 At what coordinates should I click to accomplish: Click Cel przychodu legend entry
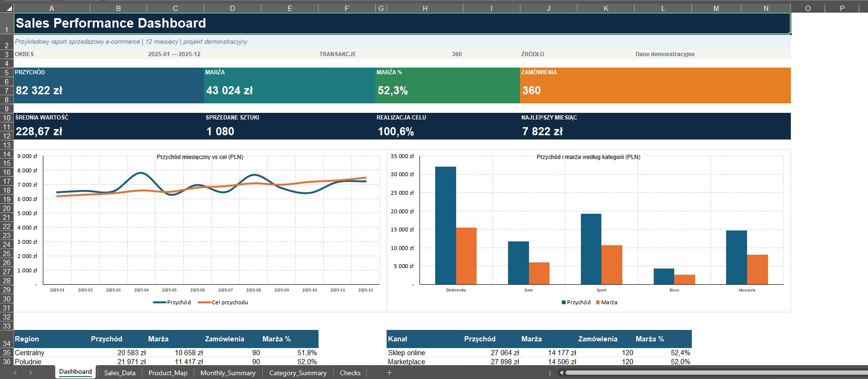pyautogui.click(x=223, y=302)
